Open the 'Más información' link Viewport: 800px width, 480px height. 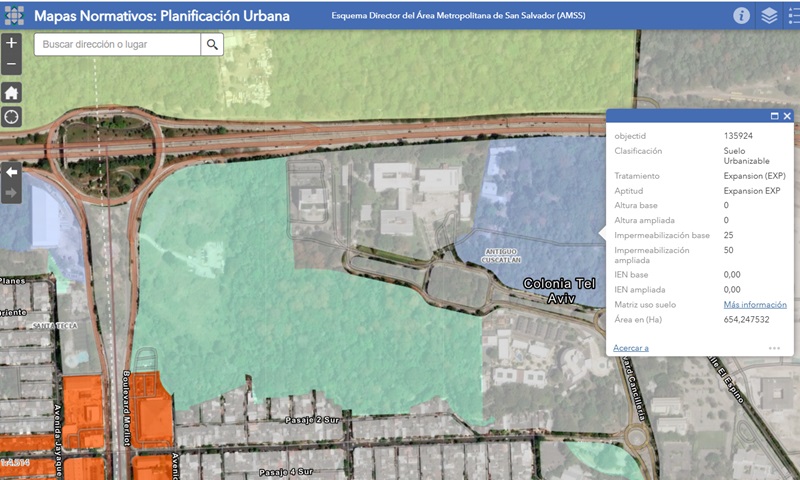[x=755, y=304]
